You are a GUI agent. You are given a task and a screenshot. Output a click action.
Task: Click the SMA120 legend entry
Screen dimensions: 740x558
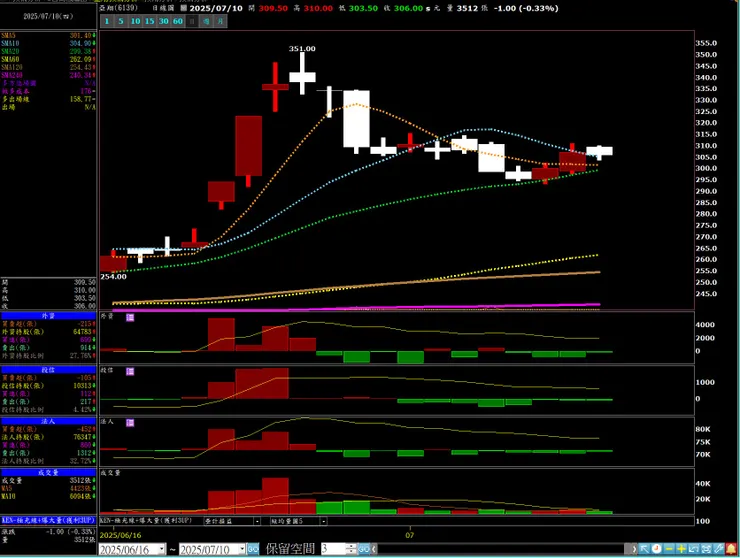48,68
